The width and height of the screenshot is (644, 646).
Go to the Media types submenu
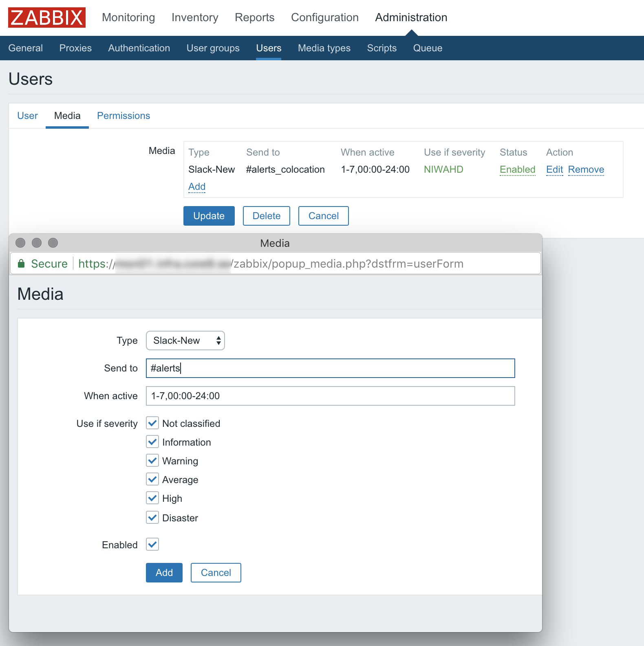[324, 48]
